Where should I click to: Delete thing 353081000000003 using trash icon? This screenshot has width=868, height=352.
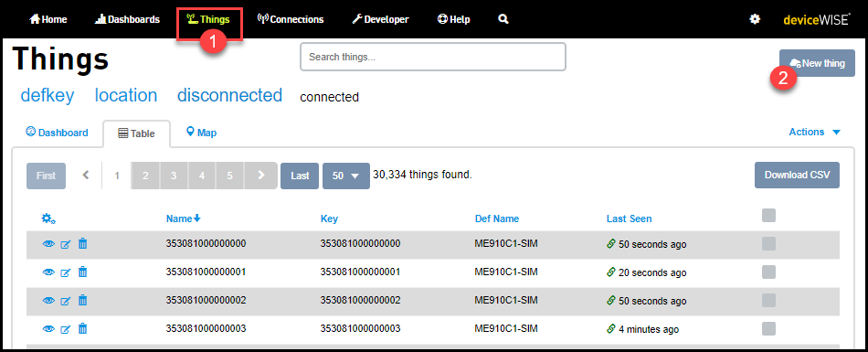(82, 329)
